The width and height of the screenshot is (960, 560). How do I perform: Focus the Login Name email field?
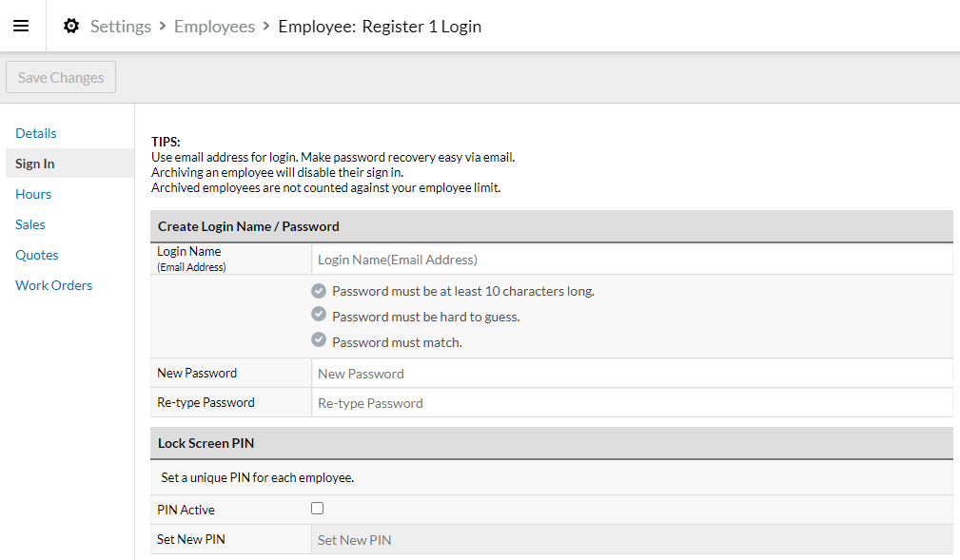[631, 260]
